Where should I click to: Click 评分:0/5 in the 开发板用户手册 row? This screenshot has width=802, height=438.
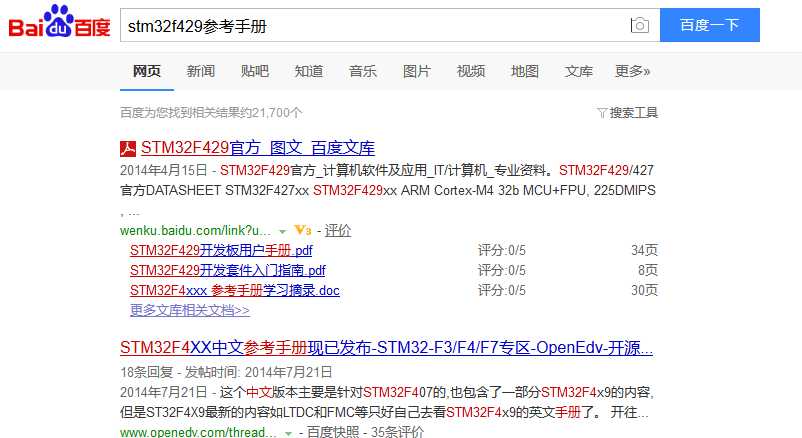(x=502, y=250)
